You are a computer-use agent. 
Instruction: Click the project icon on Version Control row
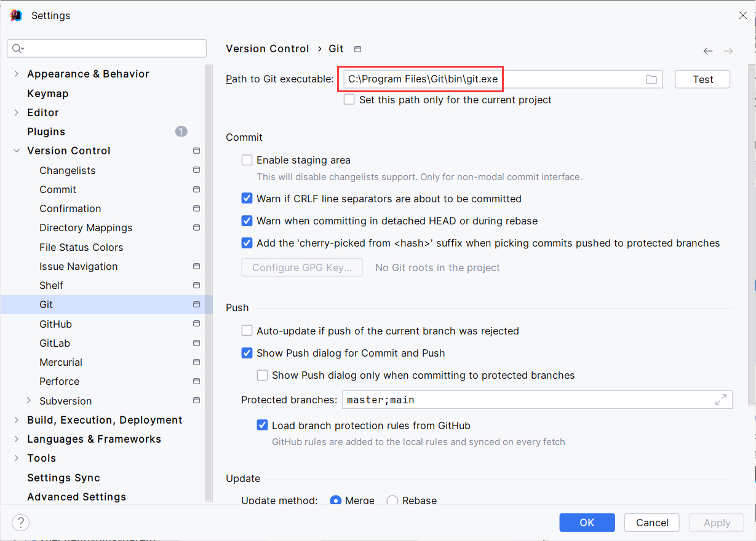(x=196, y=151)
